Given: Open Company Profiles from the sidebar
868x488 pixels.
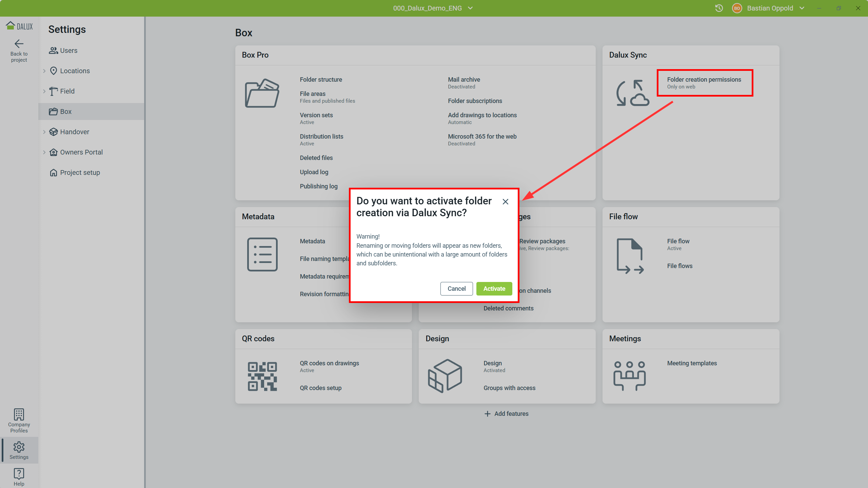Looking at the screenshot, I should (x=19, y=419).
